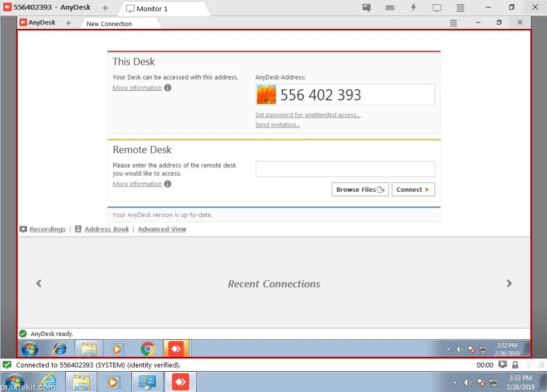Image resolution: width=547 pixels, height=392 pixels.
Task: Select the 556402393 - AnyDesk session tab
Action: tap(47, 7)
